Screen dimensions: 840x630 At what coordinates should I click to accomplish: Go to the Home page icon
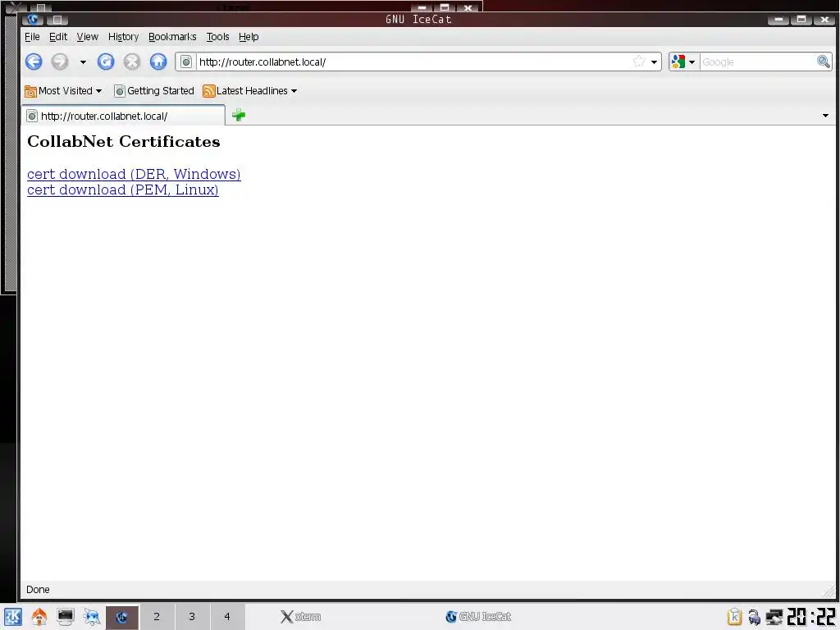pyautogui.click(x=158, y=62)
